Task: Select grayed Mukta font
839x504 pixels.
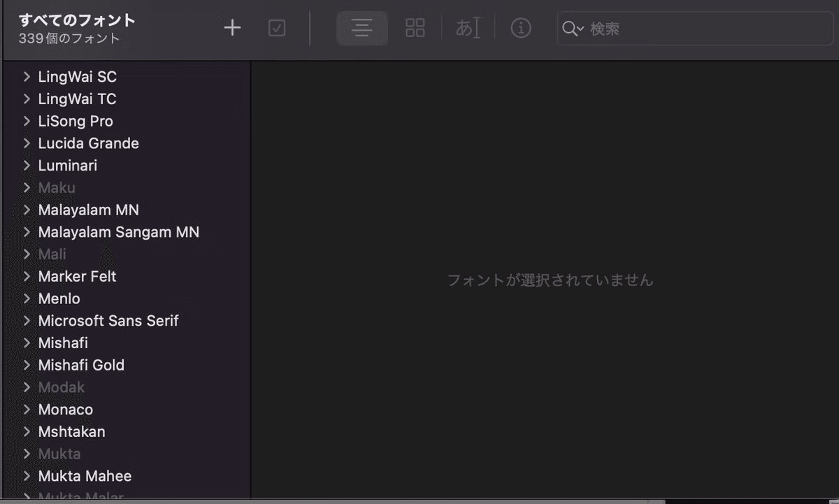Action: 59,454
